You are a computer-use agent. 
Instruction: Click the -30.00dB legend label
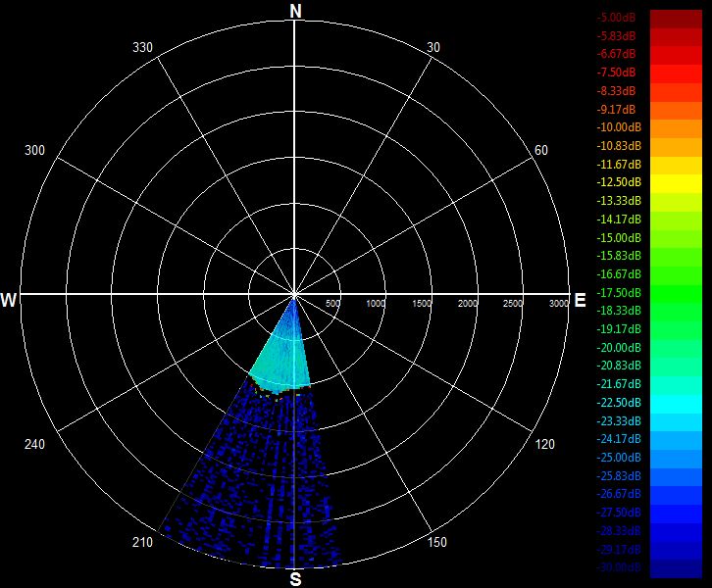tap(619, 567)
